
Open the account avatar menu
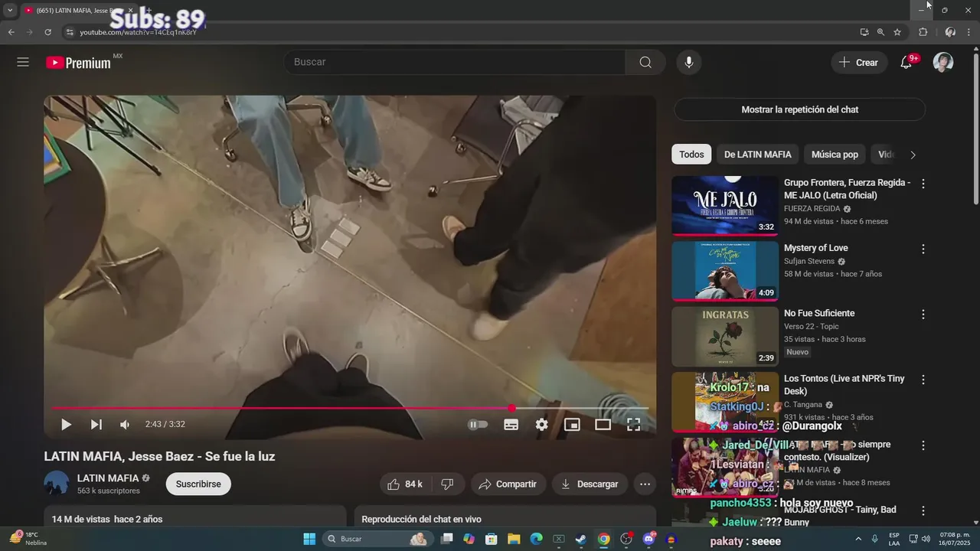[x=943, y=62]
